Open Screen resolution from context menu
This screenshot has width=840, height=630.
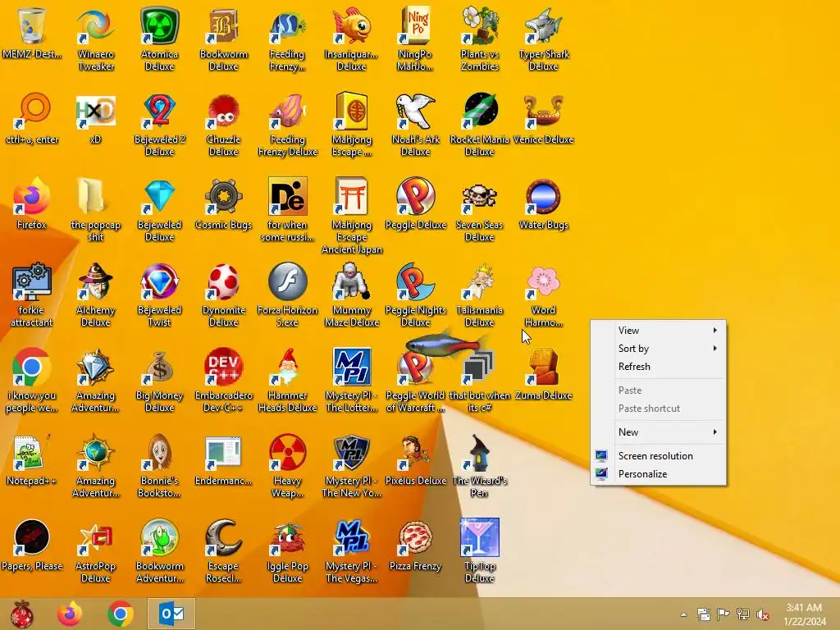click(659, 456)
